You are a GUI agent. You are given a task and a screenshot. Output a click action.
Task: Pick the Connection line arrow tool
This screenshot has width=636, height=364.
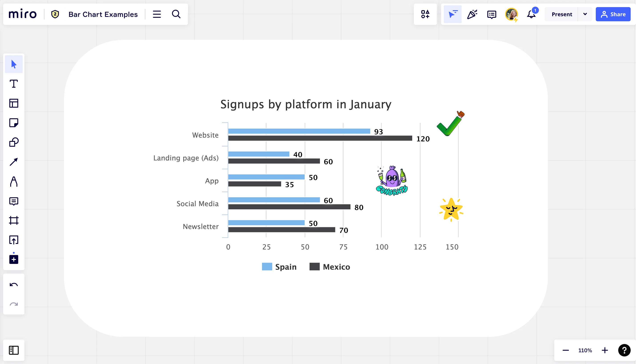14,162
